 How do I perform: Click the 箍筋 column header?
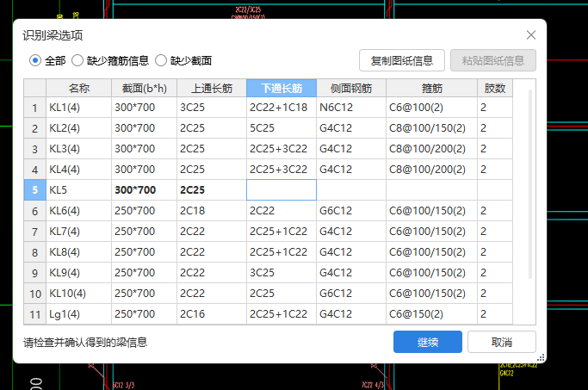pos(431,88)
